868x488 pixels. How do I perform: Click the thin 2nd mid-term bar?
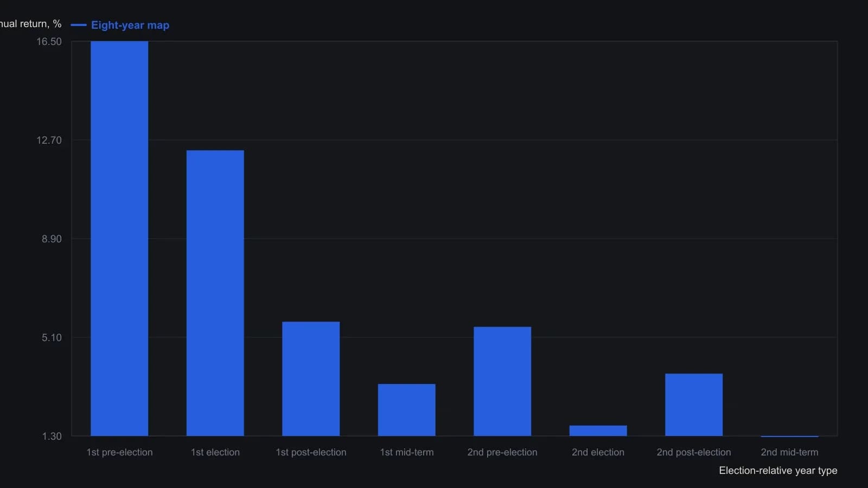(790, 436)
